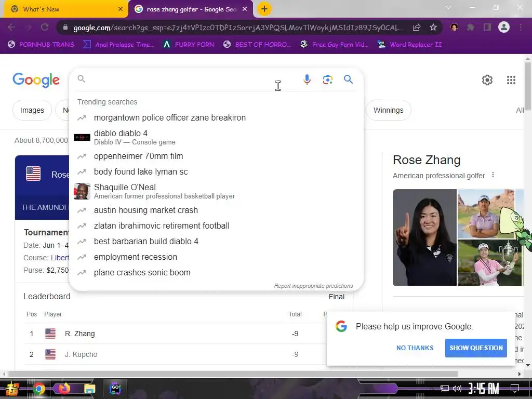Start voice search with the microphone
The height and width of the screenshot is (399, 532).
point(307,79)
